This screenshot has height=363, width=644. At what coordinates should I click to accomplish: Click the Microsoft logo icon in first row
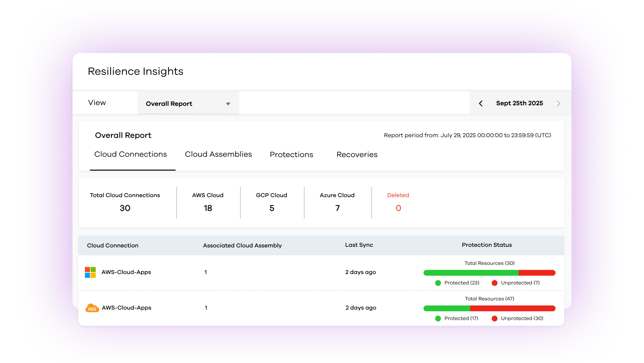point(90,272)
